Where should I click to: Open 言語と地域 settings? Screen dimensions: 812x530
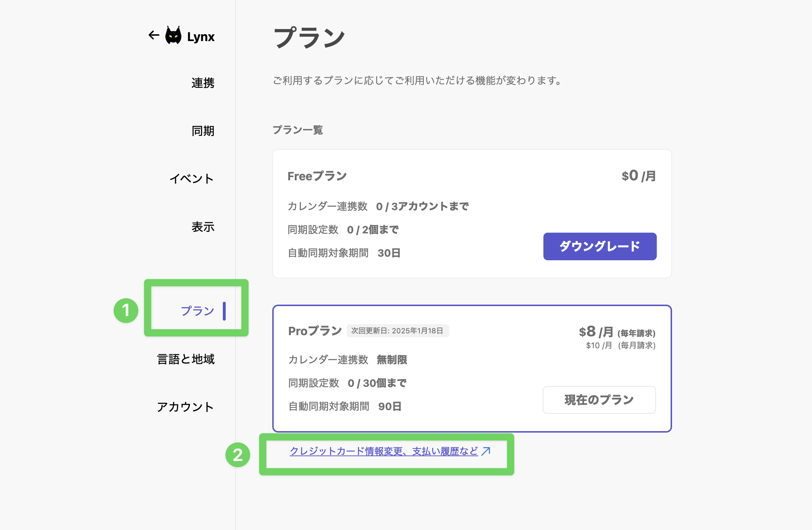tap(186, 359)
